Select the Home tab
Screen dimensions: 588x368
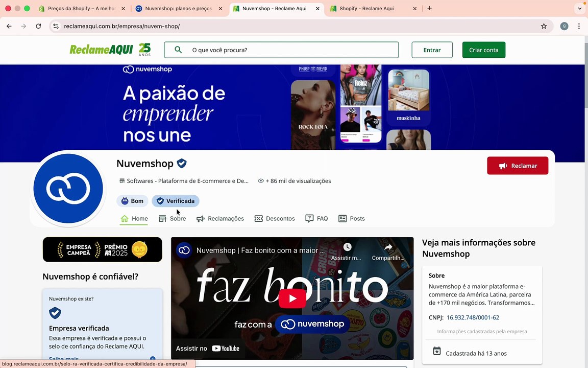(134, 219)
